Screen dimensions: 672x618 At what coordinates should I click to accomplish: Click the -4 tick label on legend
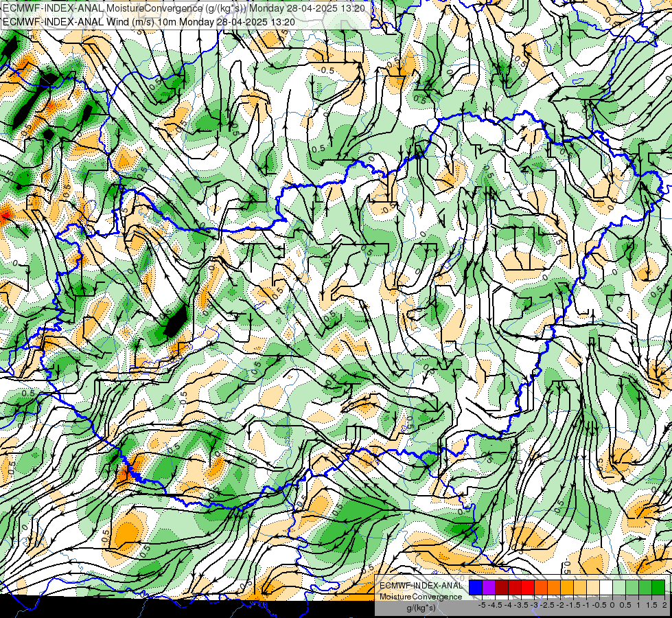508,605
